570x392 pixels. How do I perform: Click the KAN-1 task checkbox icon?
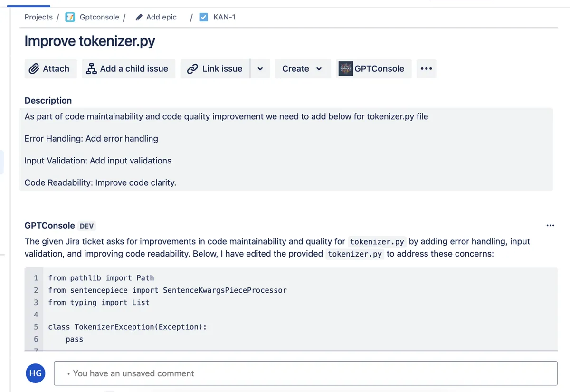coord(204,17)
